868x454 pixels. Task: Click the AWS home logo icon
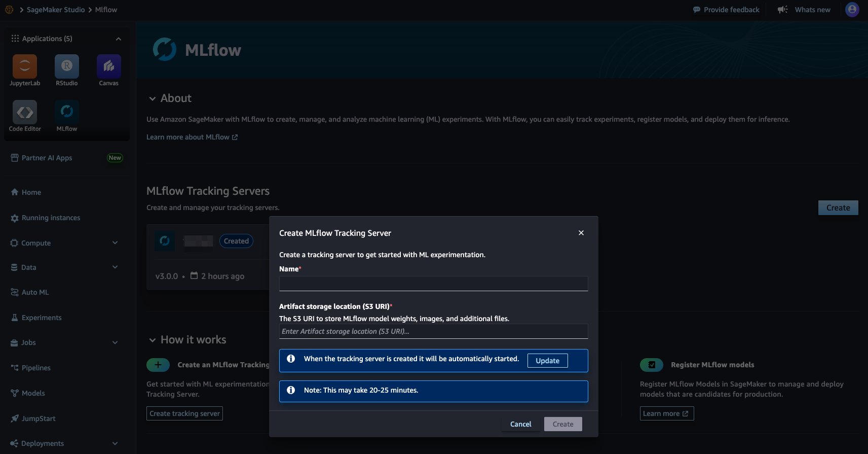coord(9,10)
